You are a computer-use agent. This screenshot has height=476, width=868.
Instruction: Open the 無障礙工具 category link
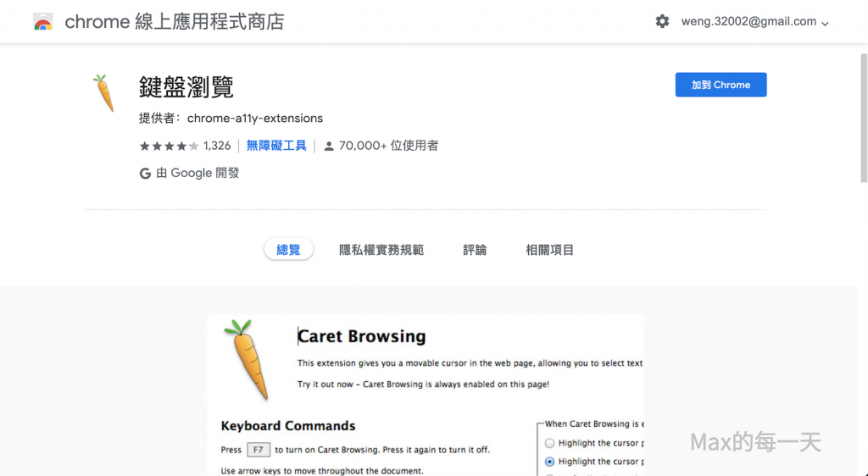click(x=276, y=146)
